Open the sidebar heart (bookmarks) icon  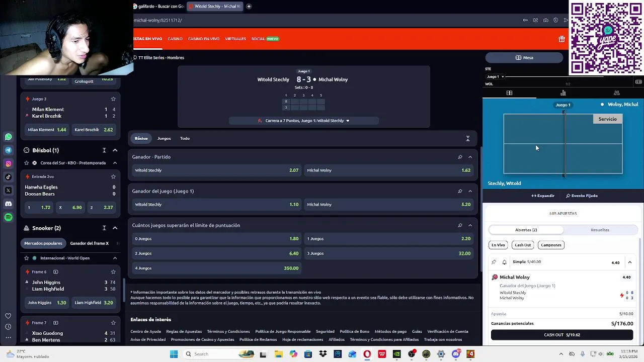pyautogui.click(x=8, y=316)
